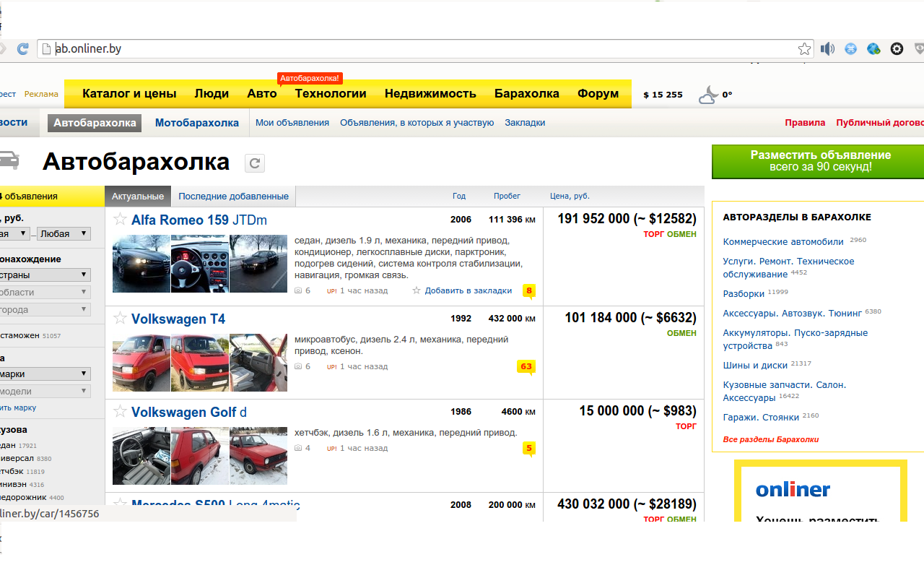Image resolution: width=924 pixels, height=578 pixels.
Task: Star the Volkswagen Golf d listing
Action: [120, 412]
